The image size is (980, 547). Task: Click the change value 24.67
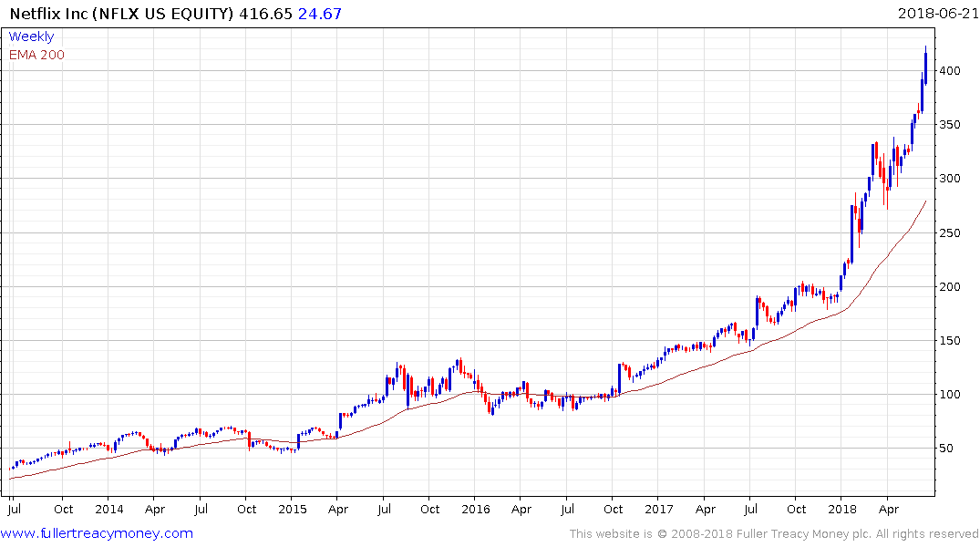[320, 14]
